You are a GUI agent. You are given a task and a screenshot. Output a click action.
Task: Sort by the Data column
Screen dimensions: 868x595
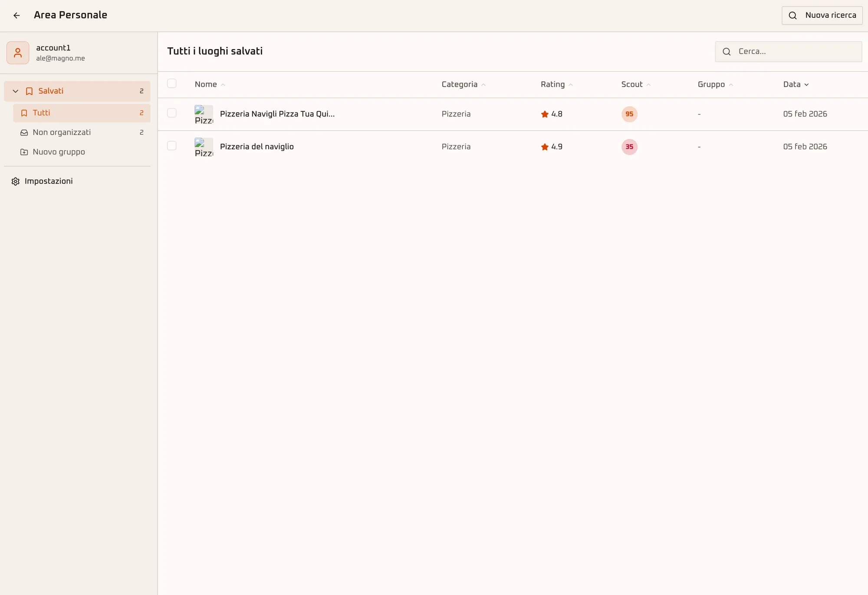796,84
